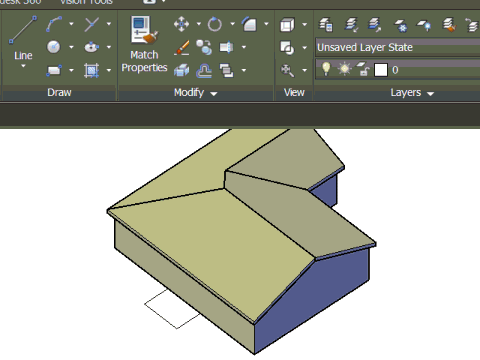Toggle layer on/off lightbulb icon

pos(326,69)
